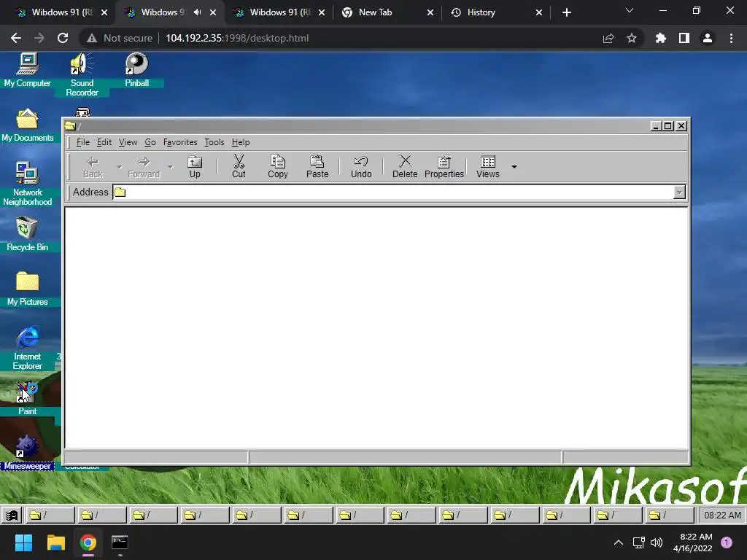747x560 pixels.
Task: Switch to the New Tab browser tab
Action: click(x=387, y=12)
